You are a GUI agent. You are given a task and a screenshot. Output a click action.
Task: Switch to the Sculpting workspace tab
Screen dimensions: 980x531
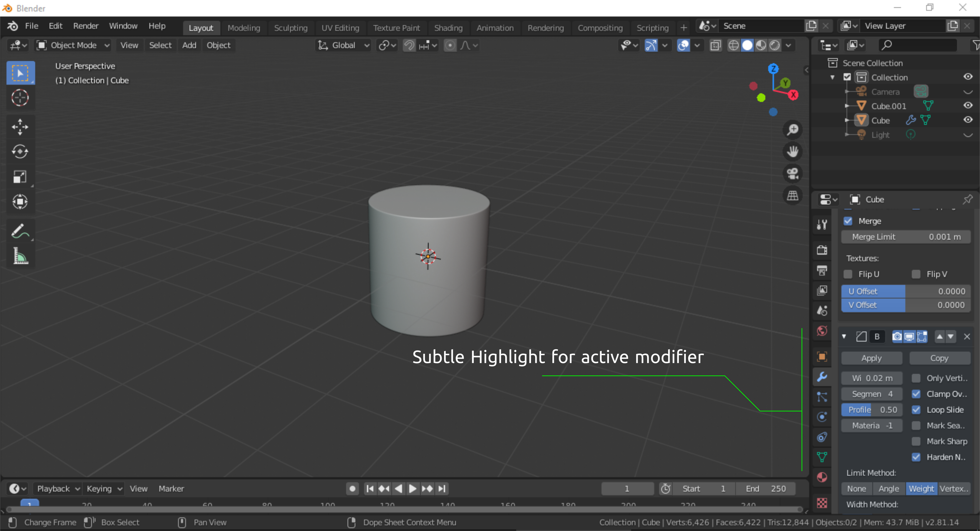291,28
